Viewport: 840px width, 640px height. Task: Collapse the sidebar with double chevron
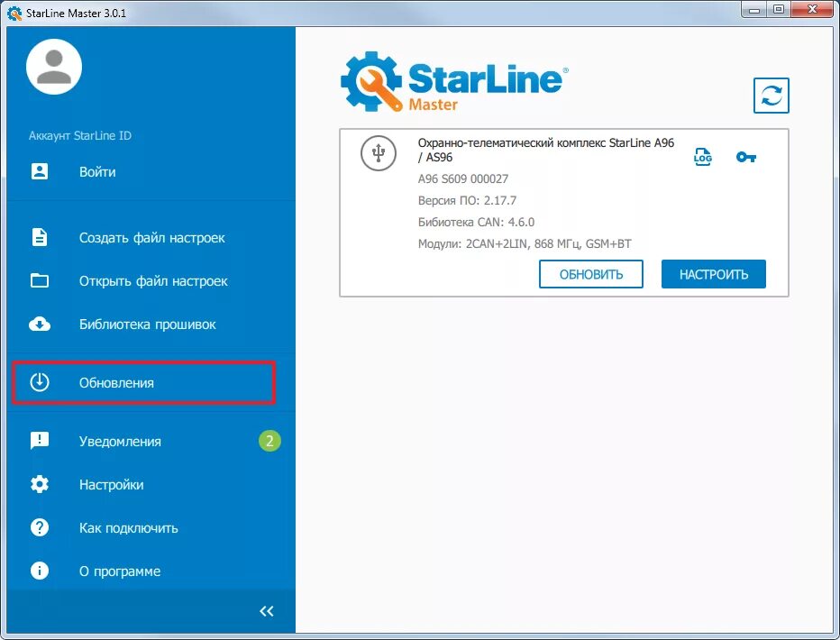267,611
